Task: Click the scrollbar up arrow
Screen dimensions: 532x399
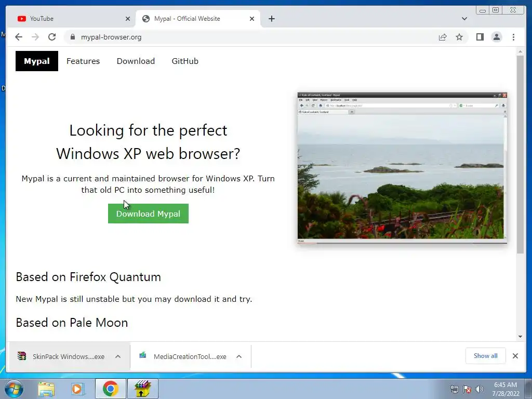Action: [520, 51]
